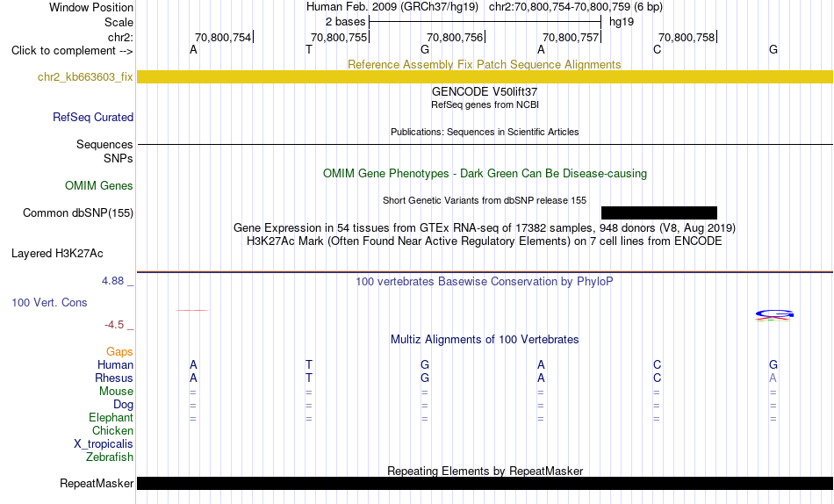Viewport: 834px width, 504px height.
Task: Click 'Multiz Alignments of 100 Vertebrates' title
Action: [485, 340]
